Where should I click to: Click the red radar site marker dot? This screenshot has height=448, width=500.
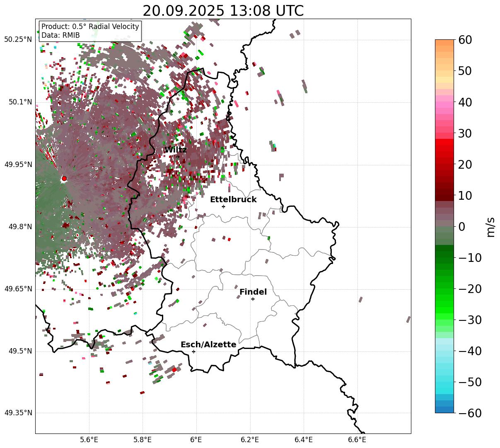(x=64, y=179)
